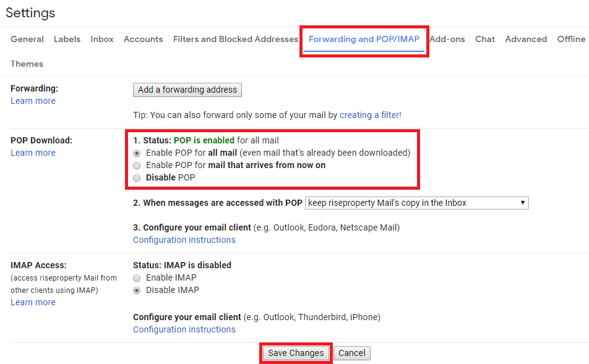
Task: Switch to the General tab
Action: point(27,39)
